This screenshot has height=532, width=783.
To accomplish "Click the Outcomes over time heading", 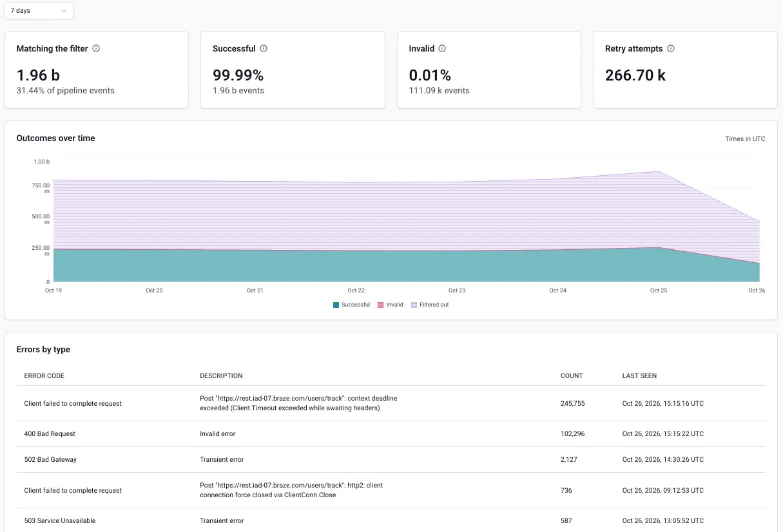I will coord(56,138).
